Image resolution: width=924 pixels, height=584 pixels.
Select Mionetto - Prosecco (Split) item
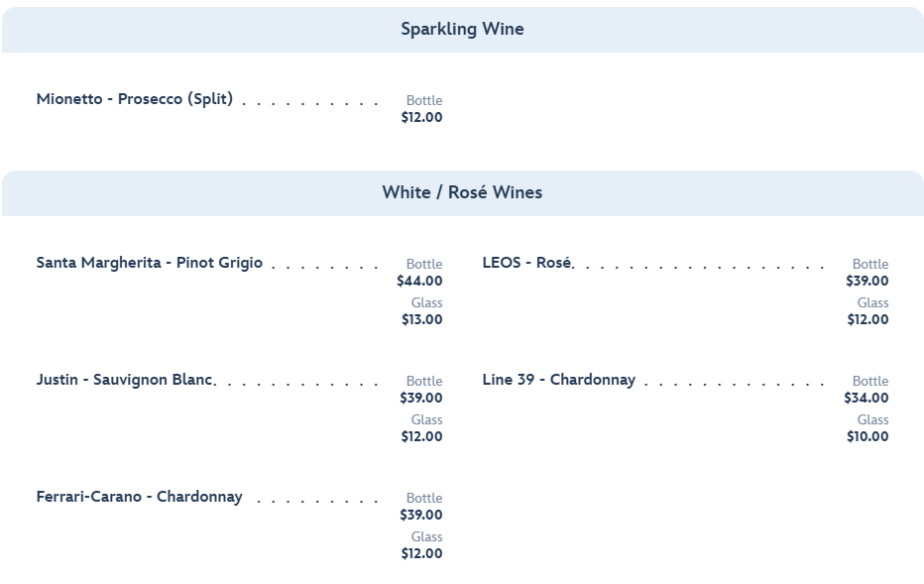(x=135, y=99)
